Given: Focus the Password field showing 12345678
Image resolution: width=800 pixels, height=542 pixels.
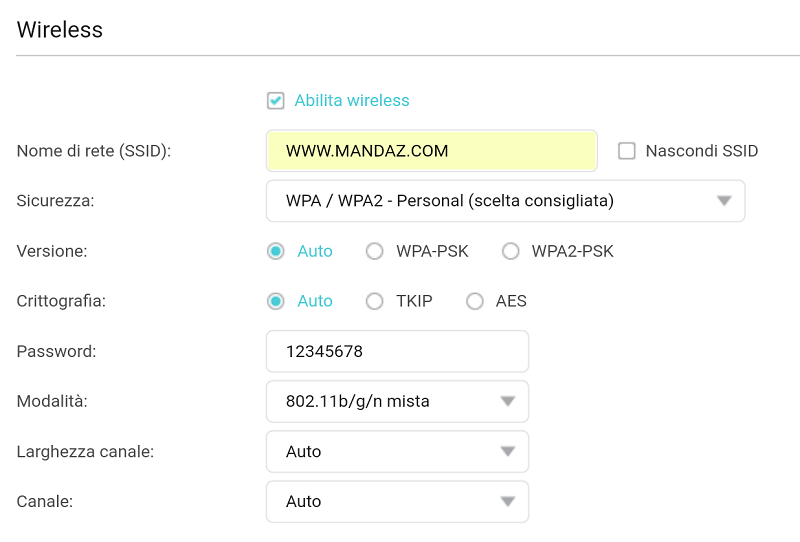Looking at the screenshot, I should tap(397, 351).
